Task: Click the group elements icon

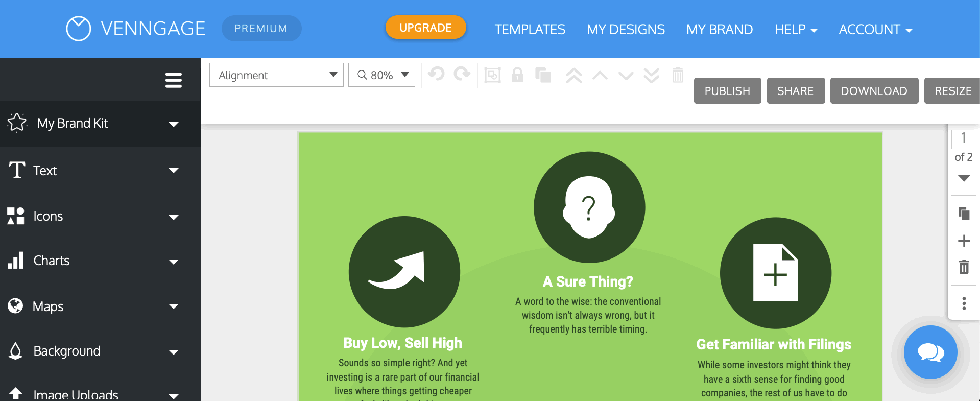Action: pos(492,76)
